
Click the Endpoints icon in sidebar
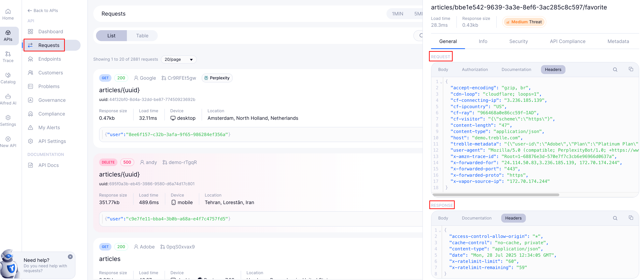[31, 59]
